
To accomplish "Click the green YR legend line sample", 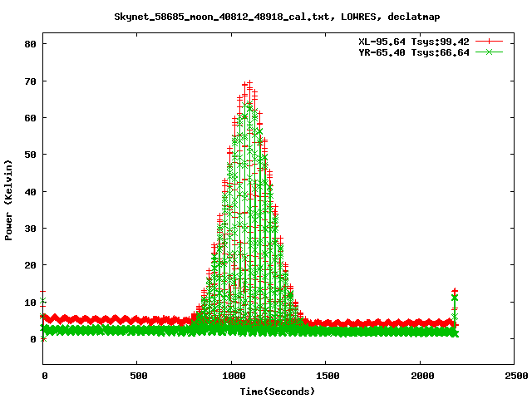I will [x=489, y=52].
